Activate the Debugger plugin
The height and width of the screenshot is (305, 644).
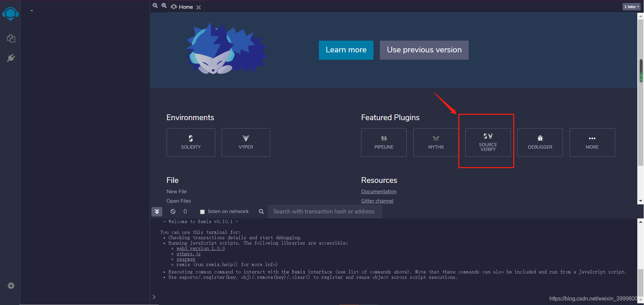pyautogui.click(x=540, y=142)
